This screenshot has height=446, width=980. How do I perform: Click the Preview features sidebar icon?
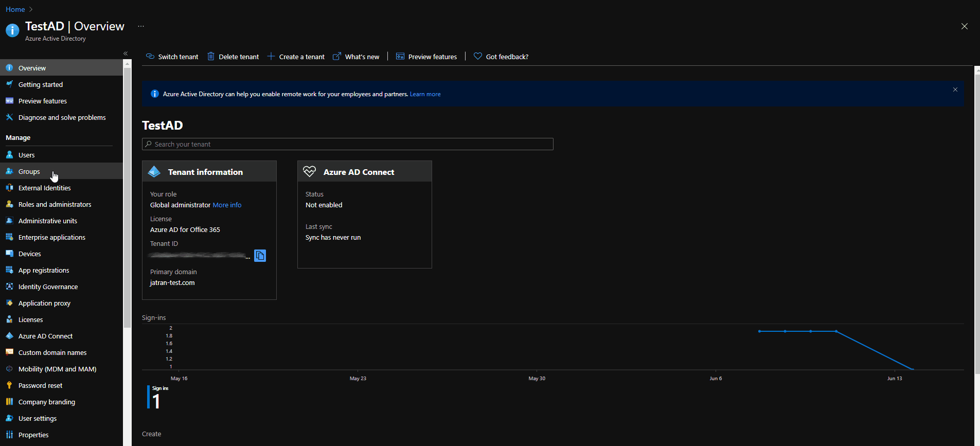[x=9, y=101]
